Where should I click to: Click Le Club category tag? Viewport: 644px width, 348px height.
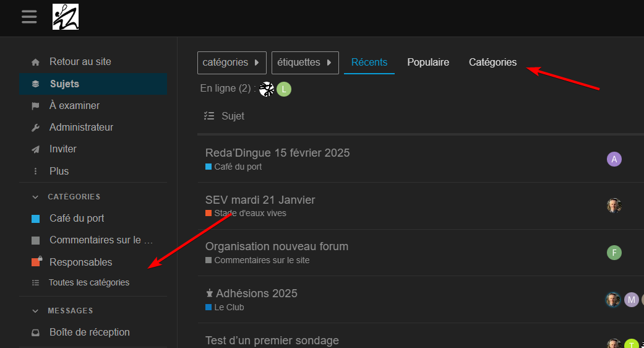pyautogui.click(x=225, y=307)
